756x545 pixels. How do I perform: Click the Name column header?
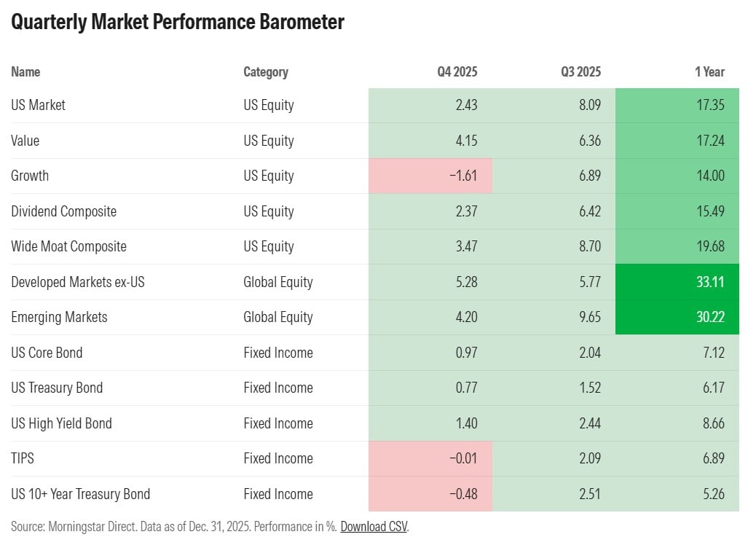click(x=25, y=71)
